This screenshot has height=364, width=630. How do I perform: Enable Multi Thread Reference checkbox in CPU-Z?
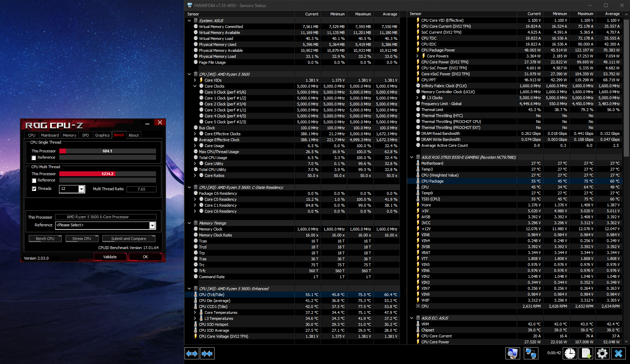(x=34, y=181)
